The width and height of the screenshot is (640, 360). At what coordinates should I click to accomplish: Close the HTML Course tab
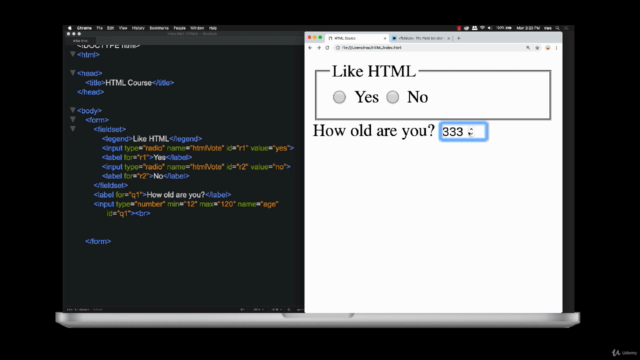[x=384, y=38]
